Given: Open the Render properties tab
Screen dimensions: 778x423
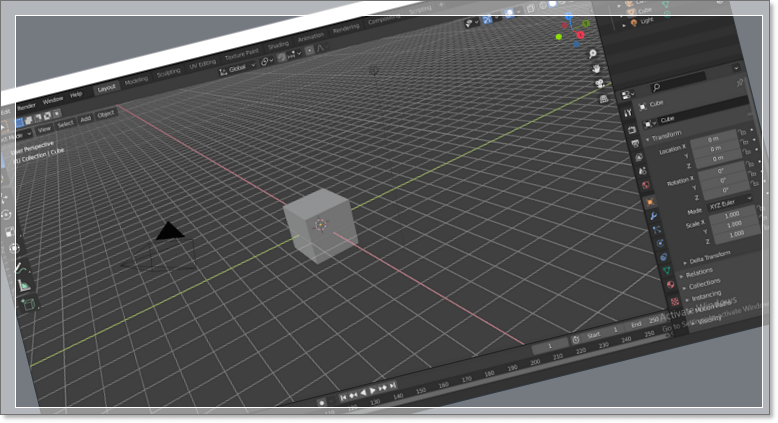Looking at the screenshot, I should [632, 130].
